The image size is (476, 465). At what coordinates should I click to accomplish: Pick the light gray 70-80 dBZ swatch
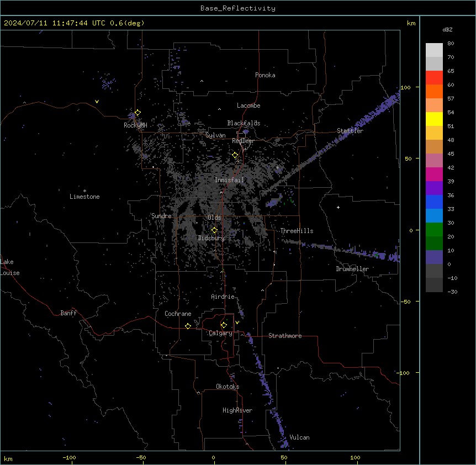click(434, 50)
